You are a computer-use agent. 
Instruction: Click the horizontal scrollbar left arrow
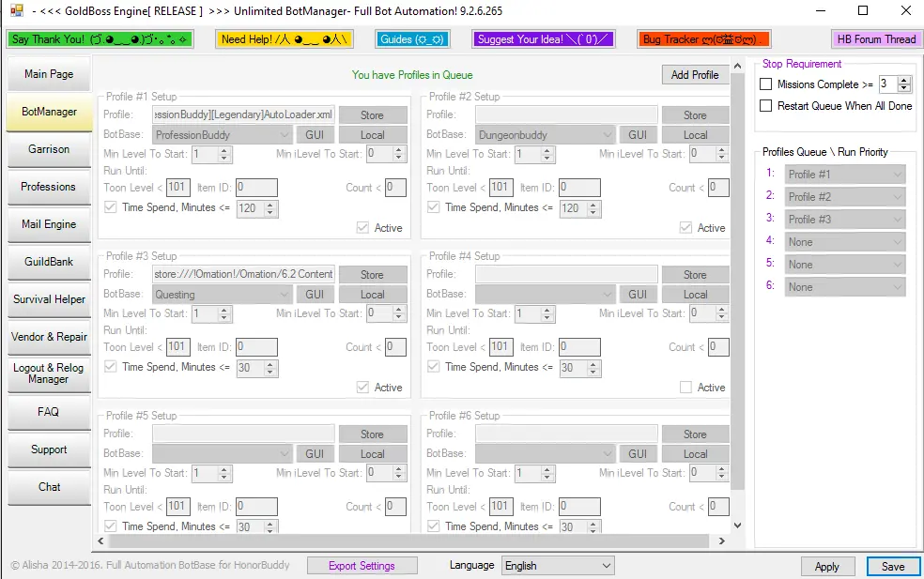pos(100,541)
